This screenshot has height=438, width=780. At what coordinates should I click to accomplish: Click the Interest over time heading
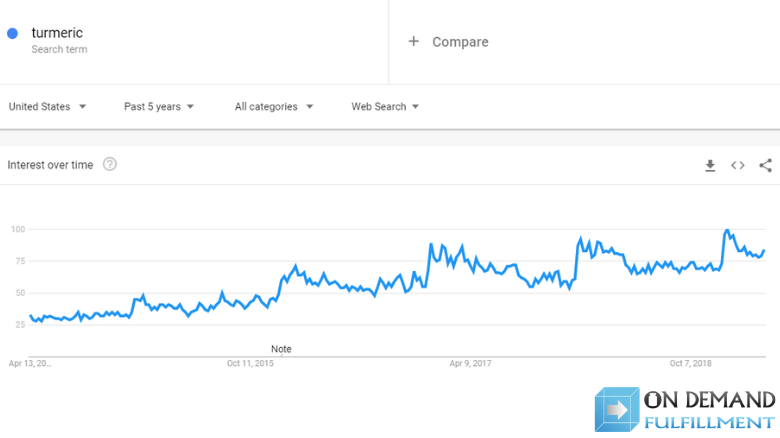click(x=50, y=164)
